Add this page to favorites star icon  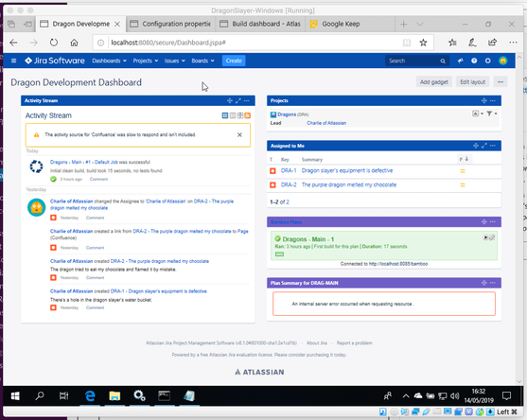pos(423,43)
